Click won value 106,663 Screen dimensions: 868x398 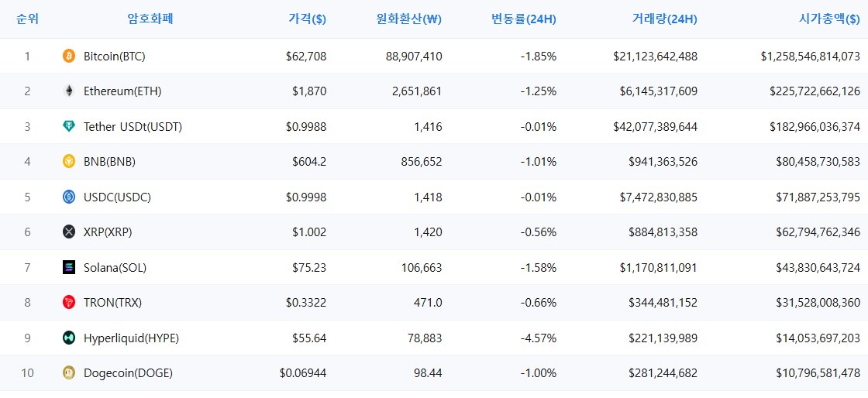[420, 268]
